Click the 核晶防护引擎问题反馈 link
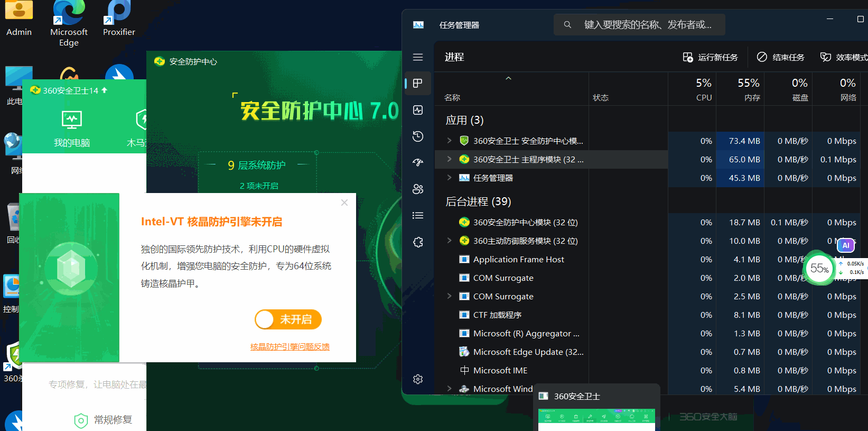 [290, 347]
